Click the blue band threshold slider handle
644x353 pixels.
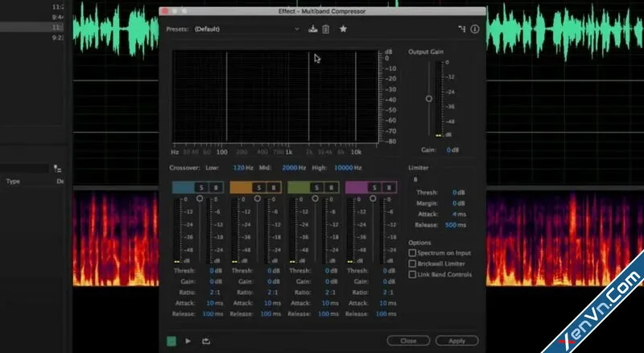200,199
